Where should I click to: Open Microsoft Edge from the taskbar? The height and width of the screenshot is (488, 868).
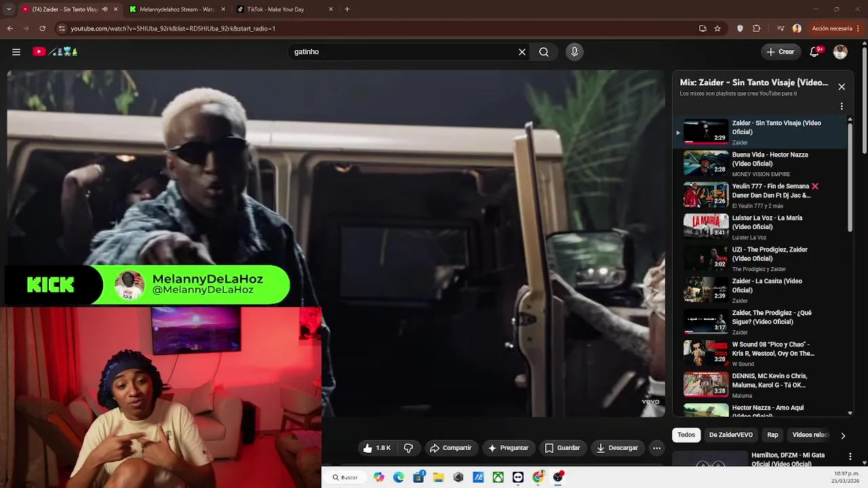coord(399,477)
